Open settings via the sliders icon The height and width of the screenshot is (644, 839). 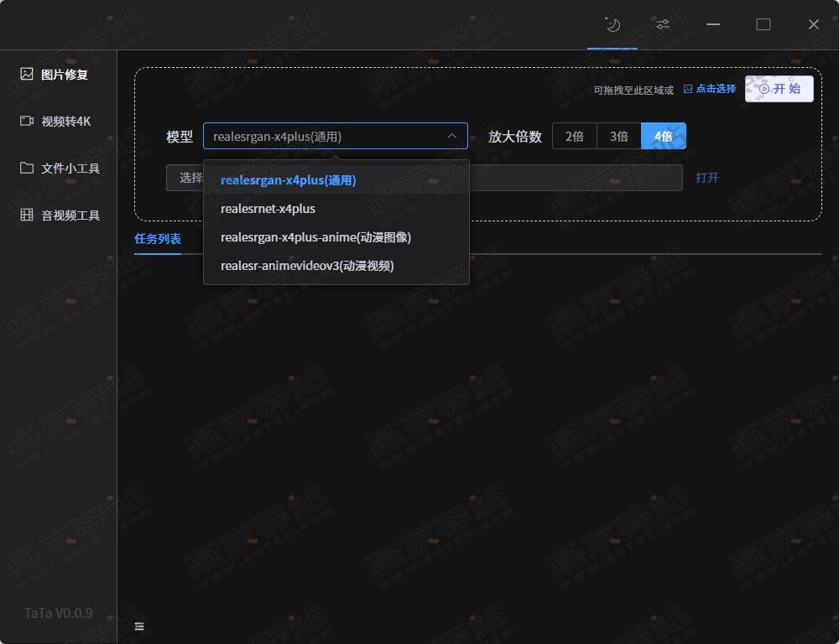click(663, 24)
